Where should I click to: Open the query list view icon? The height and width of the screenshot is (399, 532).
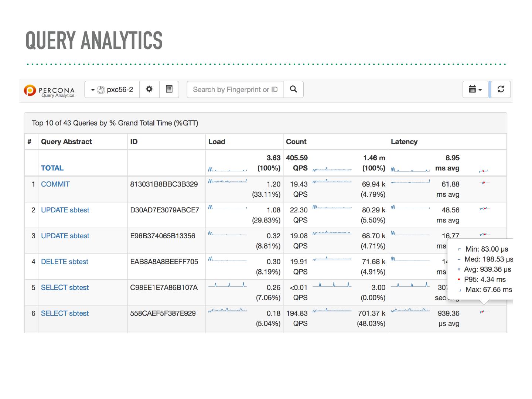pos(169,89)
